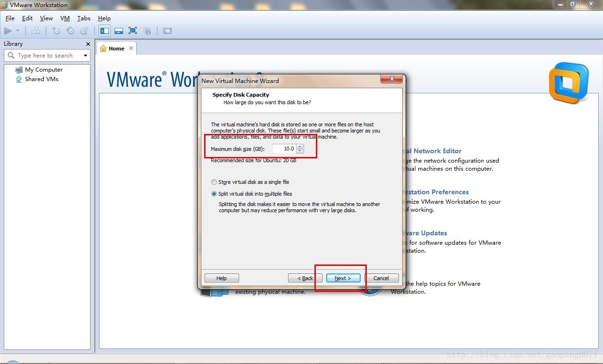Open the Snapshot Manager icon
Screen dimensions: 603x364
[x=84, y=31]
